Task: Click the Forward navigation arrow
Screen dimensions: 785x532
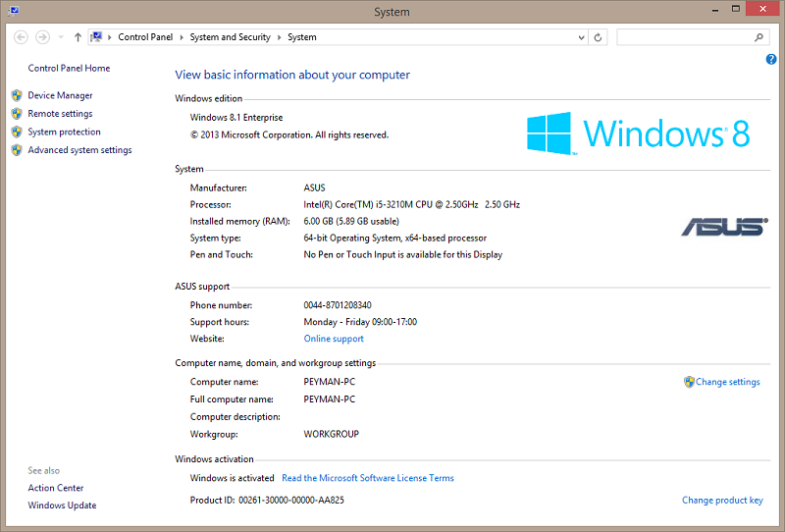Action: 42,37
